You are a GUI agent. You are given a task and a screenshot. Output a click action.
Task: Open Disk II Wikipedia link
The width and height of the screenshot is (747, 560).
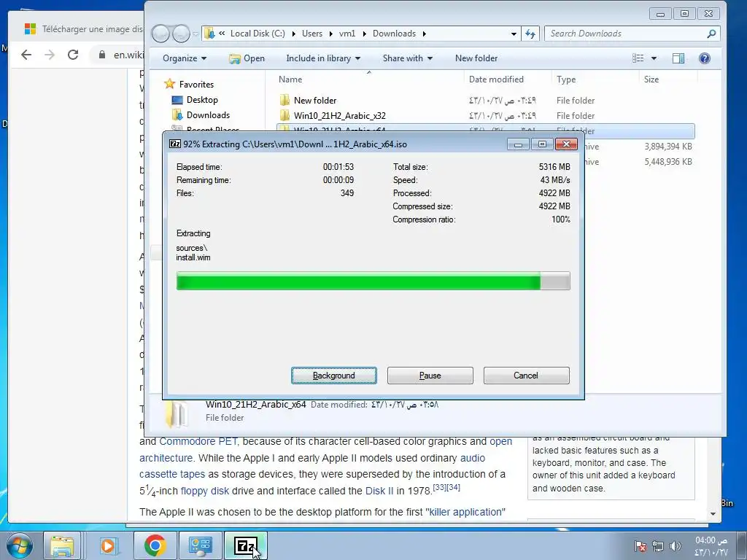(x=379, y=491)
